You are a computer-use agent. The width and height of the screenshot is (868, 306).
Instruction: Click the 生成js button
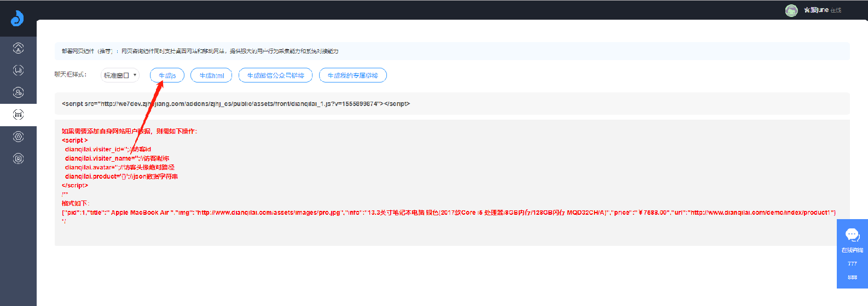pos(167,75)
